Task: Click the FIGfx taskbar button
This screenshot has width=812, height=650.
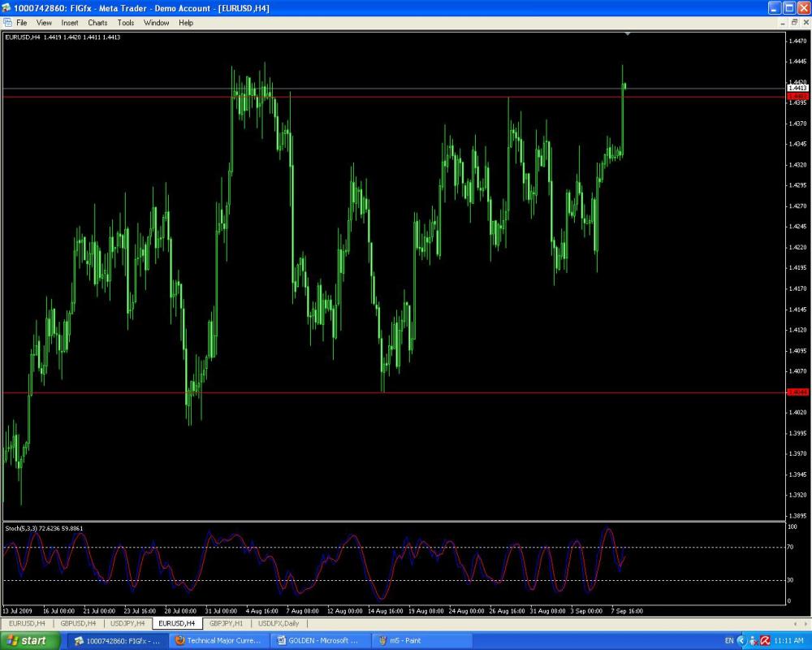Action: pyautogui.click(x=118, y=641)
